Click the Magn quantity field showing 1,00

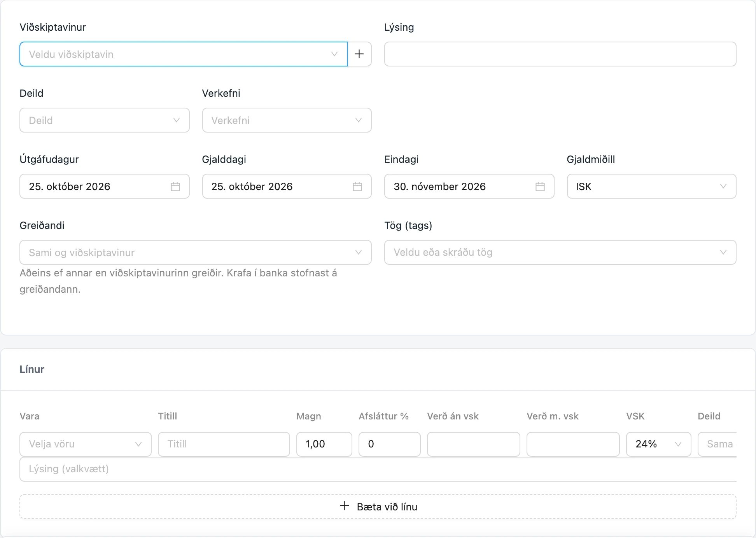pos(324,444)
